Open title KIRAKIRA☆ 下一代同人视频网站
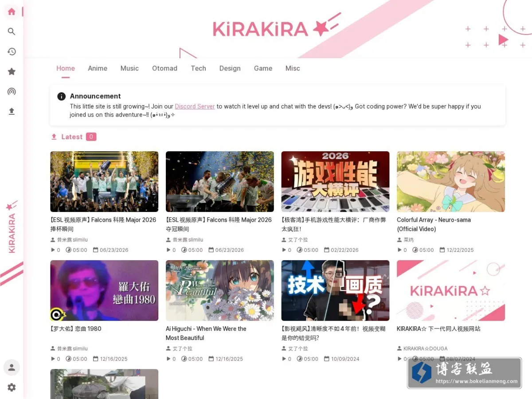 pos(438,329)
